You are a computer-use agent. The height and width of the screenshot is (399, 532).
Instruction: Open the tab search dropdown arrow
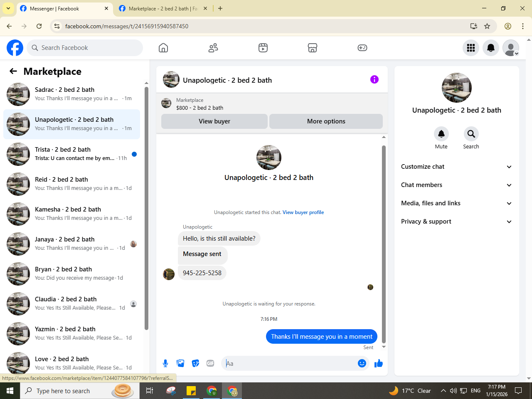coord(8,8)
